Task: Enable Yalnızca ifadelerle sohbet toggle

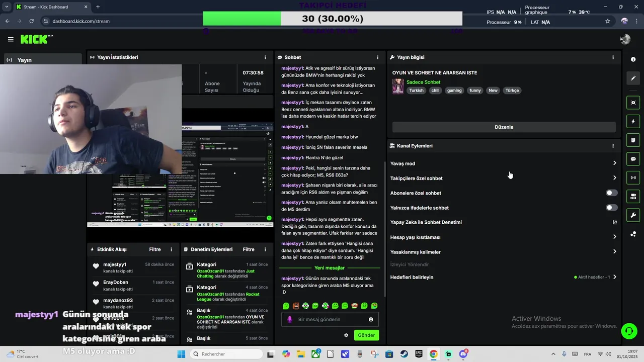Action: (x=611, y=208)
